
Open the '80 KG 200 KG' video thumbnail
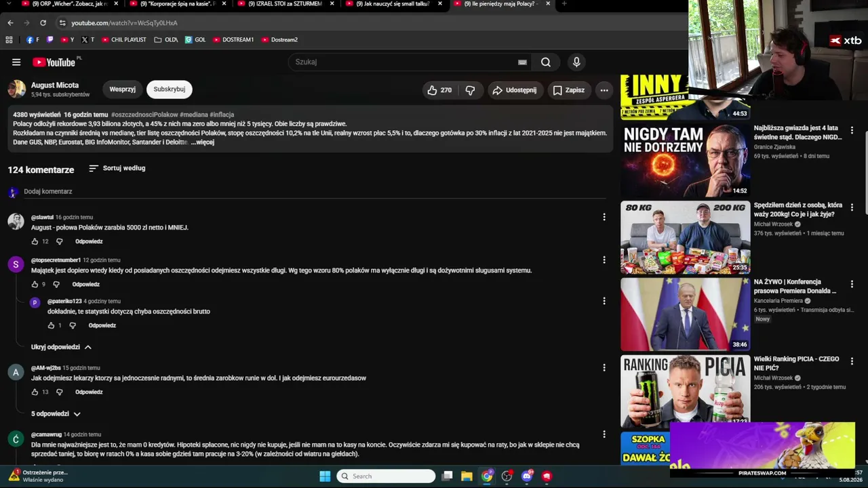coord(686,237)
